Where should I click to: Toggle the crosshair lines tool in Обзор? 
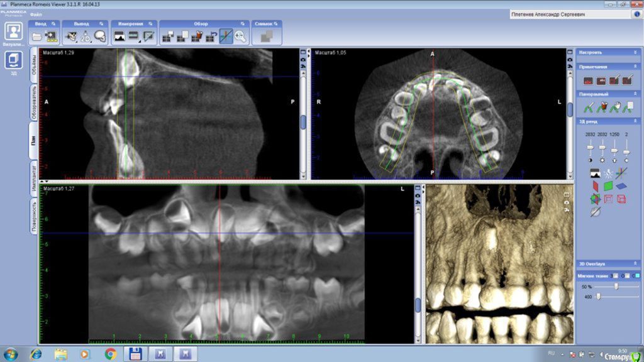click(226, 36)
